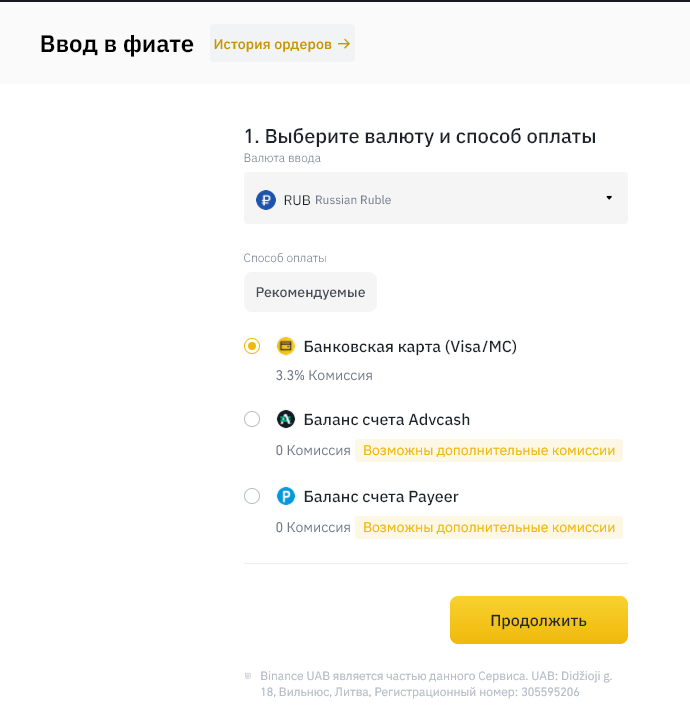The image size is (690, 723).
Task: Click the Ввод в фиате page heading
Action: 117,44
